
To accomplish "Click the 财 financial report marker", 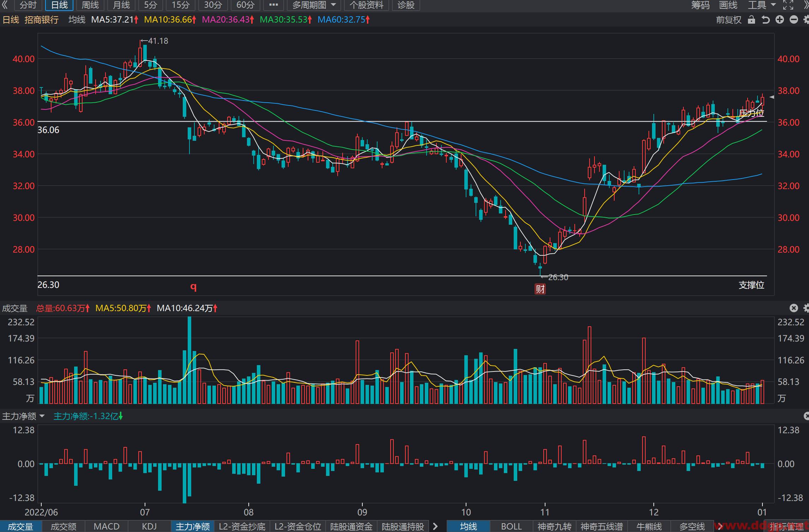I will (x=540, y=289).
